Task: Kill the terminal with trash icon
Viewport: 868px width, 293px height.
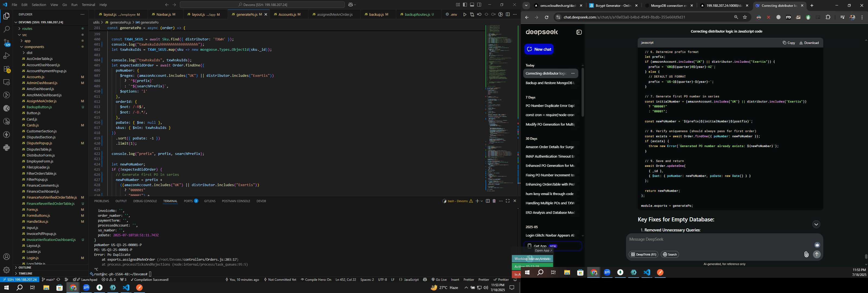Action: click(x=494, y=201)
